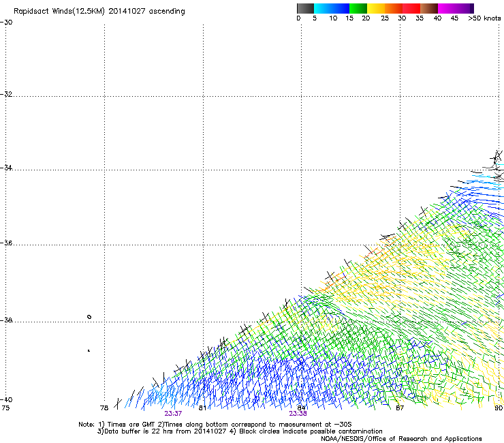Click the cyan 5-10 knots color swatch
Image resolution: width=504 pixels, height=443 pixels.
tap(323, 8)
